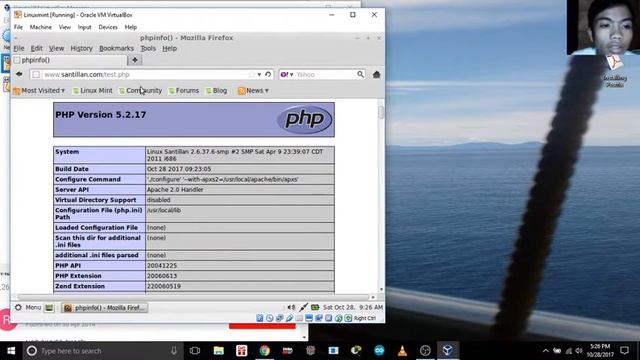This screenshot has width=640, height=360.
Task: Open the Windows Start menu
Action: point(11,351)
